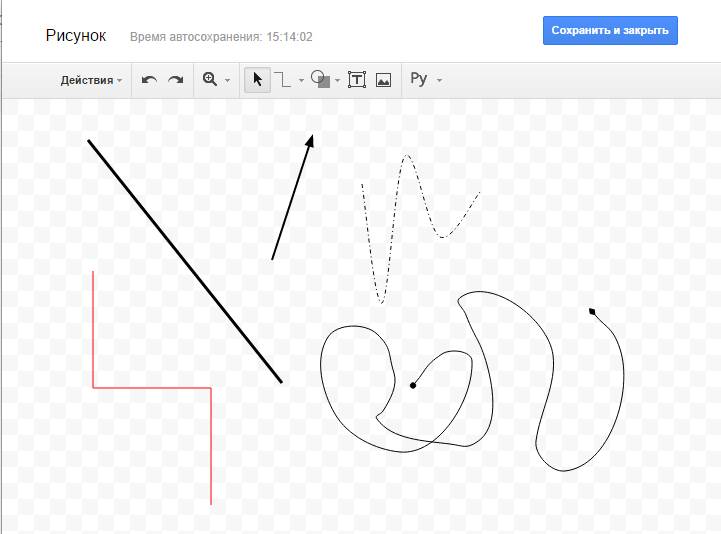
Task: Choose the Select arrow cursor tool
Action: pos(258,80)
